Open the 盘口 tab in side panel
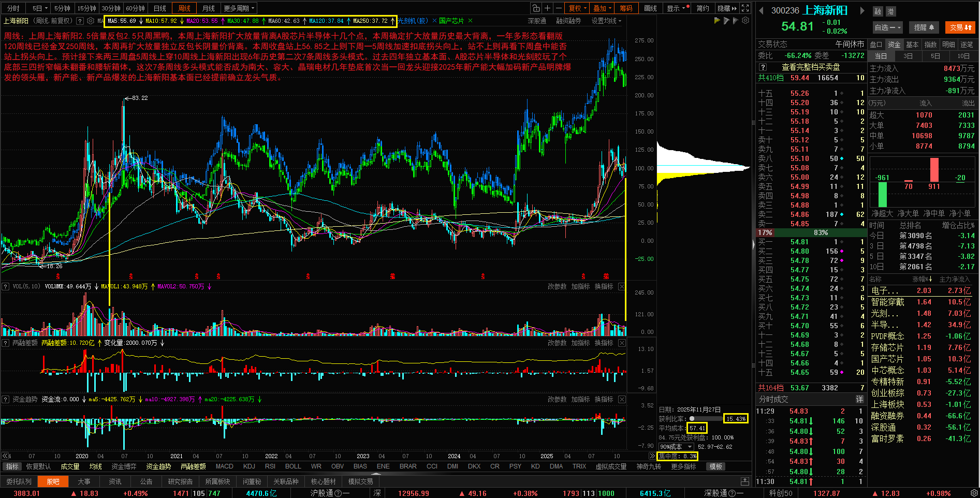 click(876, 45)
